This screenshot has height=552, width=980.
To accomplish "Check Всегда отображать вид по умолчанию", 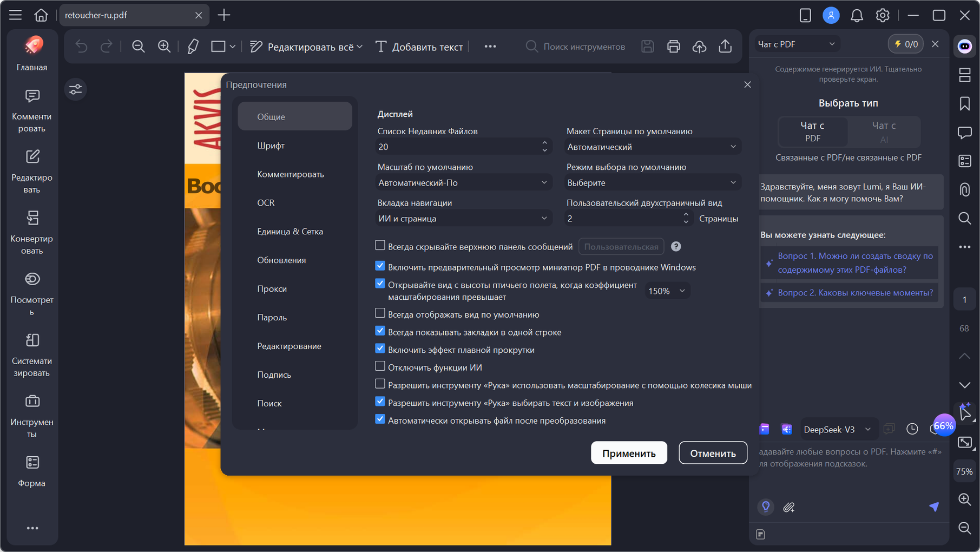I will pyautogui.click(x=380, y=314).
